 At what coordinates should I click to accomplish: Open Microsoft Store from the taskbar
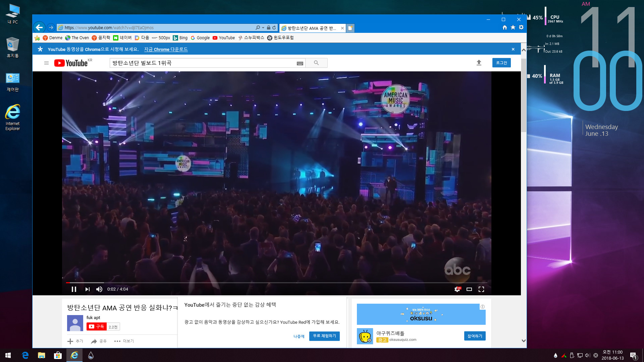[x=58, y=355]
